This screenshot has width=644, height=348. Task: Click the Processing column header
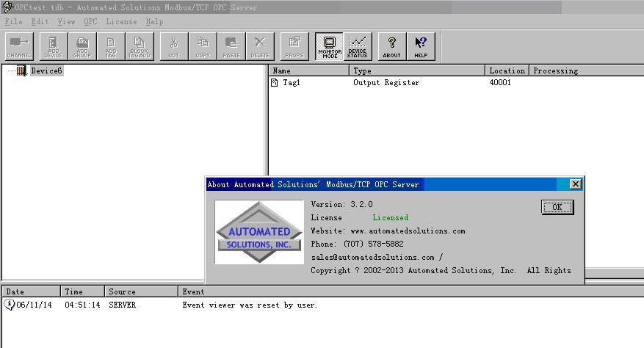pyautogui.click(x=587, y=70)
